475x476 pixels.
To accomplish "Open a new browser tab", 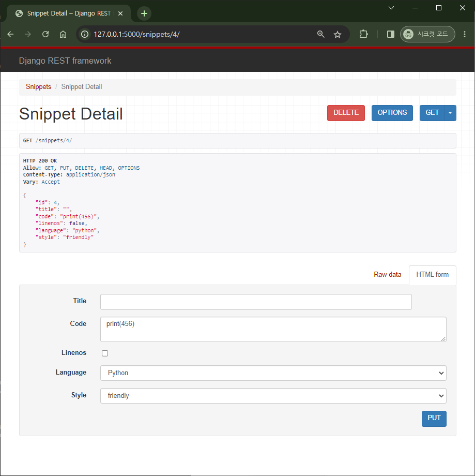I will (144, 13).
